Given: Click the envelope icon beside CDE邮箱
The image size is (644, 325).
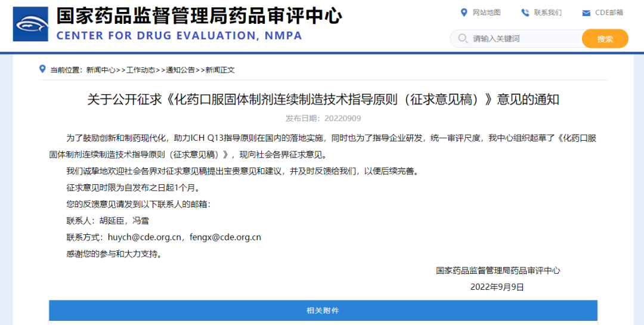Looking at the screenshot, I should click(586, 13).
